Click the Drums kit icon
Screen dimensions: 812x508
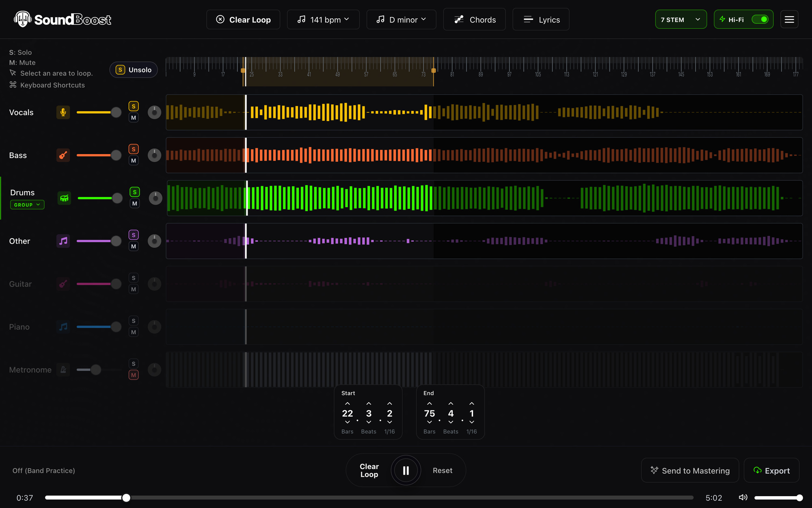point(64,198)
